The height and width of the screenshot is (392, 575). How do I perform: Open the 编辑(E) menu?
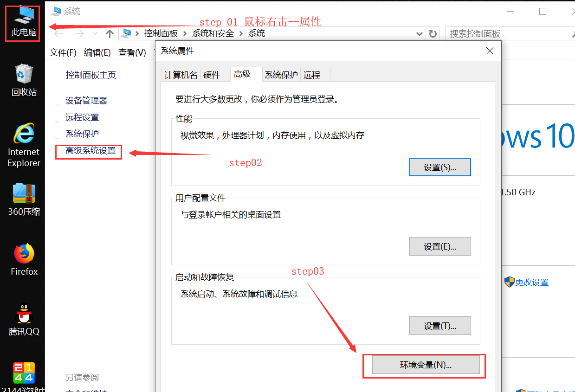97,52
